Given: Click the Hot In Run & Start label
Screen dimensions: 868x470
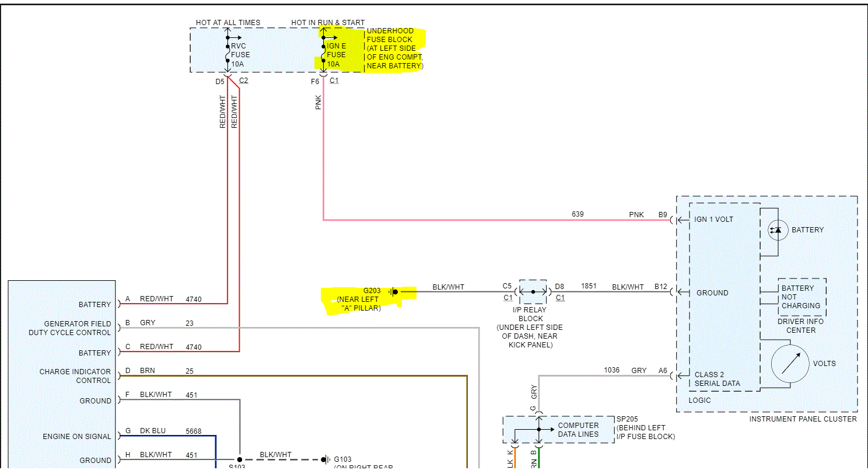Looking at the screenshot, I should [328, 23].
